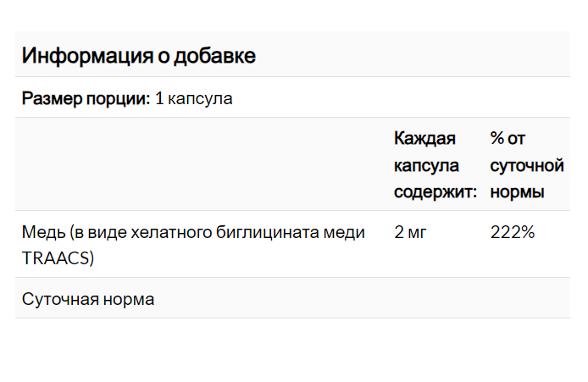Click the 'порции:' word in serving row
588x382 pixels.
click(x=118, y=100)
